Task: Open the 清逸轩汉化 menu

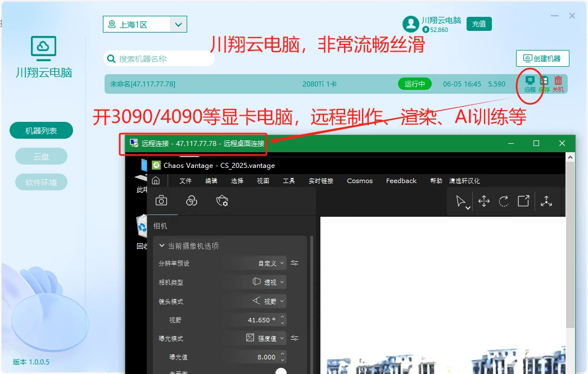Action: 464,181
